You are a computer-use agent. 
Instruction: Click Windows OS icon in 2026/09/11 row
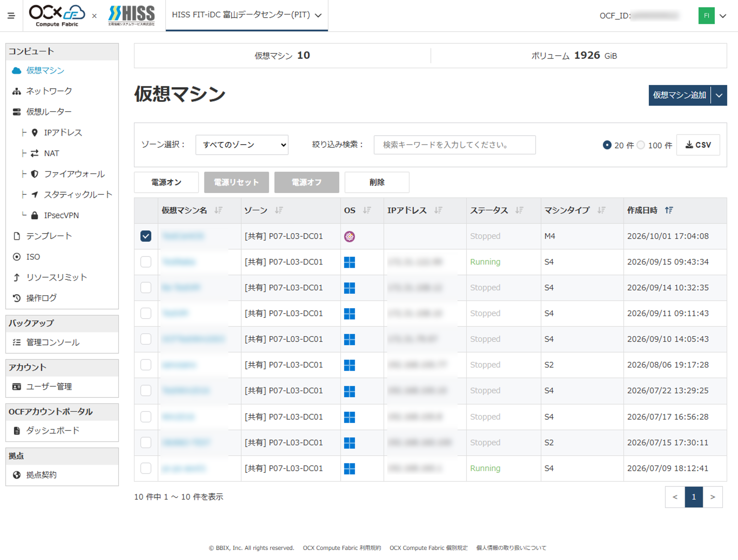point(349,314)
